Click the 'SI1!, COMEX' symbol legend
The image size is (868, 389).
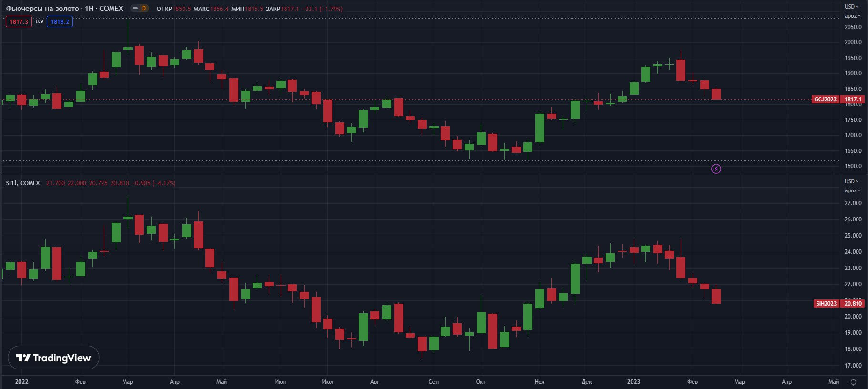click(x=23, y=183)
